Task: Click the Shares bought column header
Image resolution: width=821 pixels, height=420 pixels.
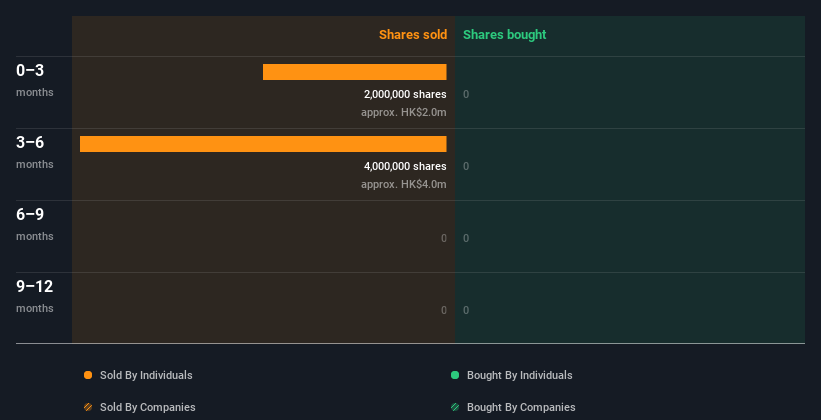Action: 505,35
